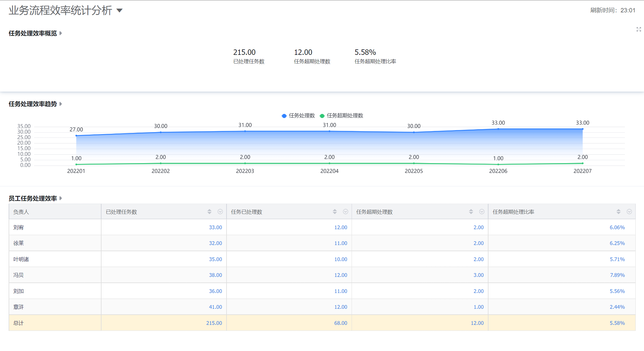Open filter menu for 已处理任务数 column

pyautogui.click(x=220, y=212)
